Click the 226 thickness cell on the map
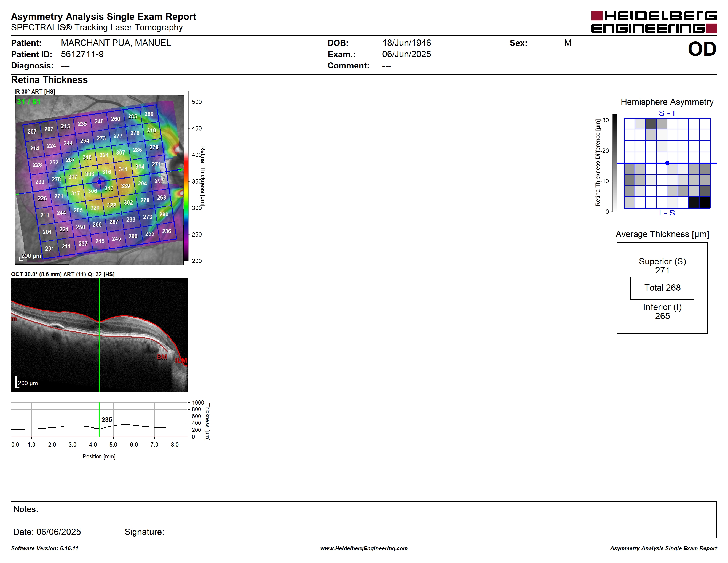Screen dimensions: 728x563 [42, 198]
